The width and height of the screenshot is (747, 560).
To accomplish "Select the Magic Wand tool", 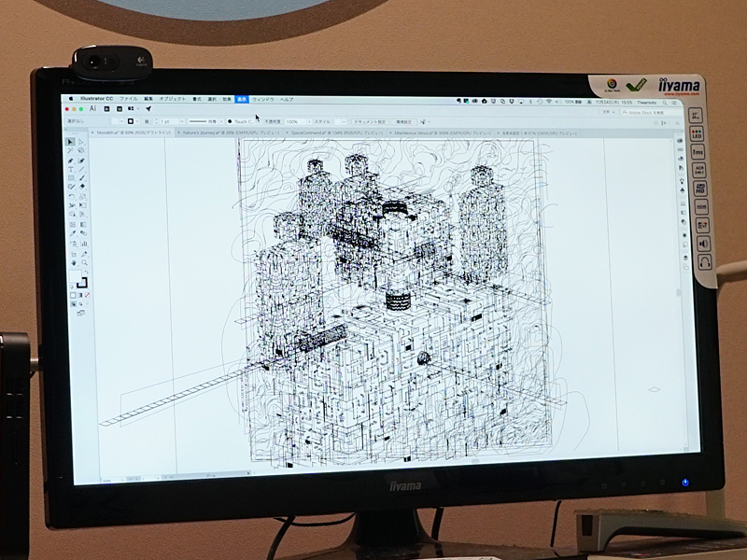I will [x=70, y=150].
